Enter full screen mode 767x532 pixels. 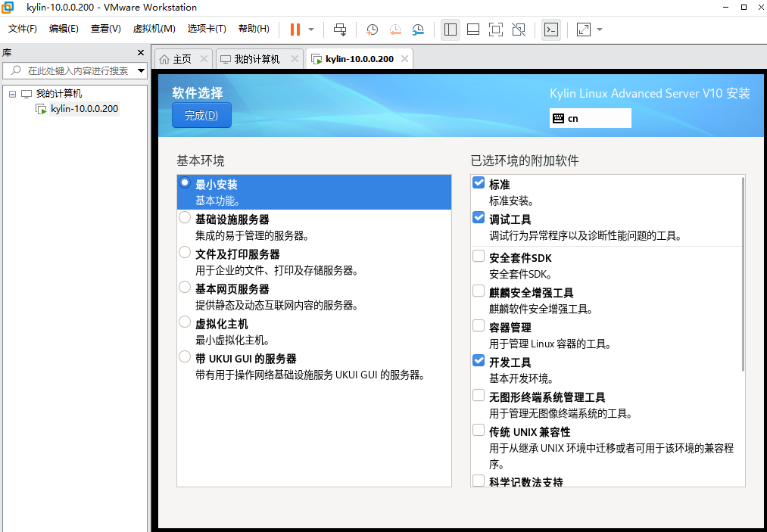(x=495, y=30)
